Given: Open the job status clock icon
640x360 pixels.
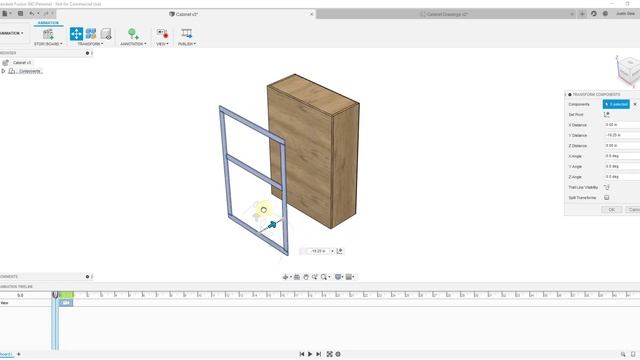Looking at the screenshot, I should coord(605,14).
